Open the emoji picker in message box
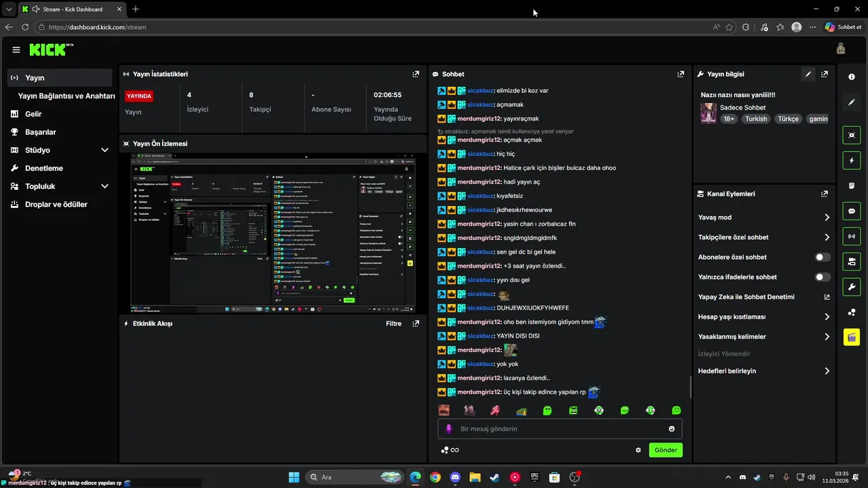This screenshot has height=488, width=868. (672, 429)
